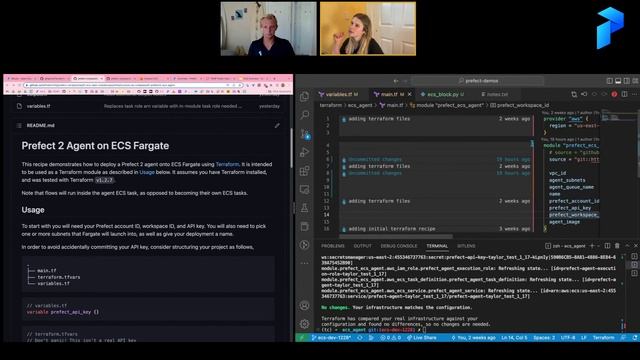Open the Run and Debug view
The image size is (640, 360).
pyautogui.click(x=304, y=152)
